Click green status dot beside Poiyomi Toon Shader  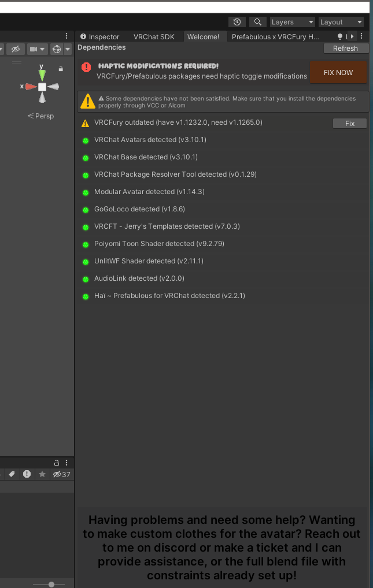(86, 244)
